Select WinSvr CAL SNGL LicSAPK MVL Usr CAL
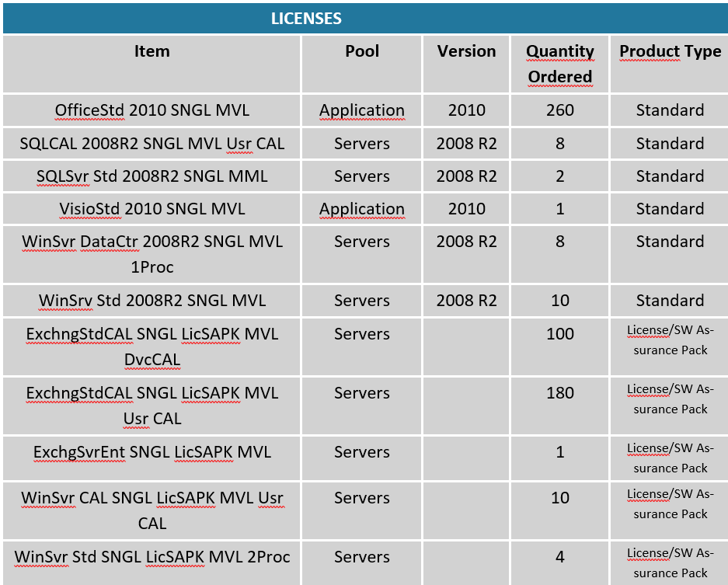 pyautogui.click(x=152, y=510)
